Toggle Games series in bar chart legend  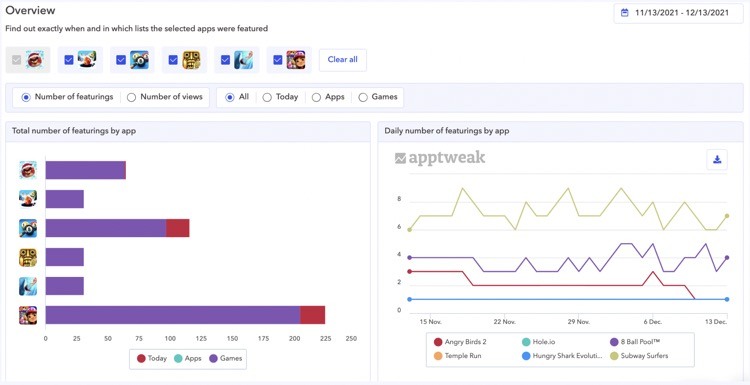pos(226,358)
